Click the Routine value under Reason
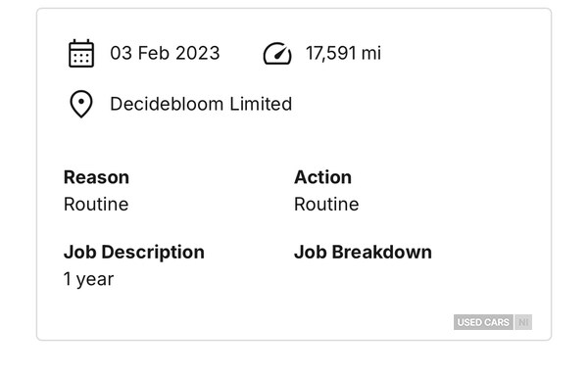 [x=96, y=204]
